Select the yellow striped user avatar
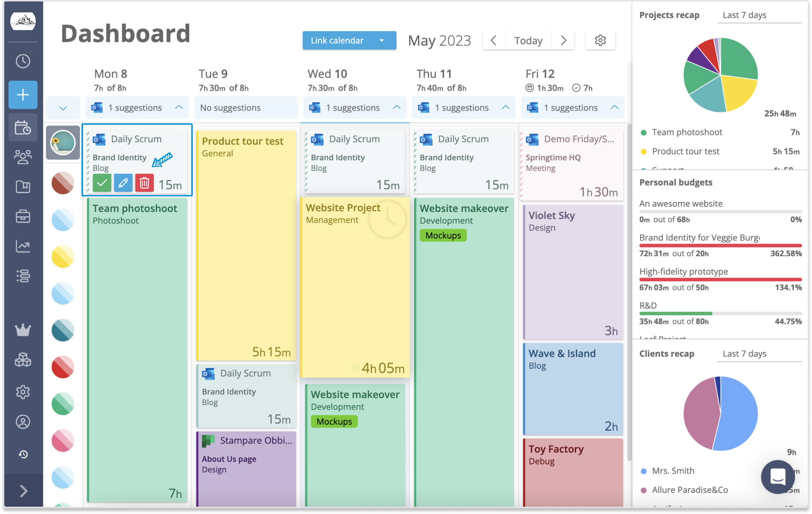Image resolution: width=812 pixels, height=514 pixels. point(63,256)
